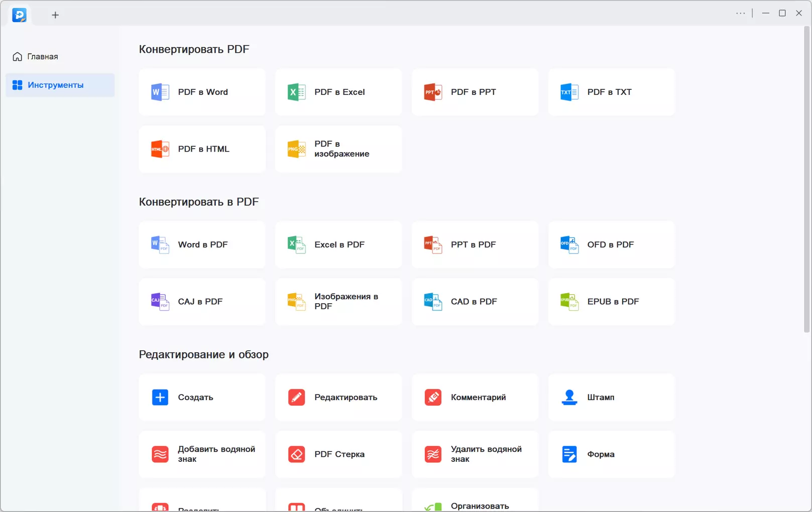812x512 pixels.
Task: Click the PDF в Excel icon
Action: [296, 92]
